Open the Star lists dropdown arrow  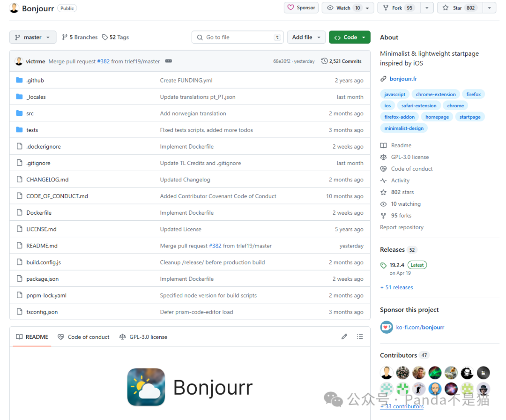point(489,8)
